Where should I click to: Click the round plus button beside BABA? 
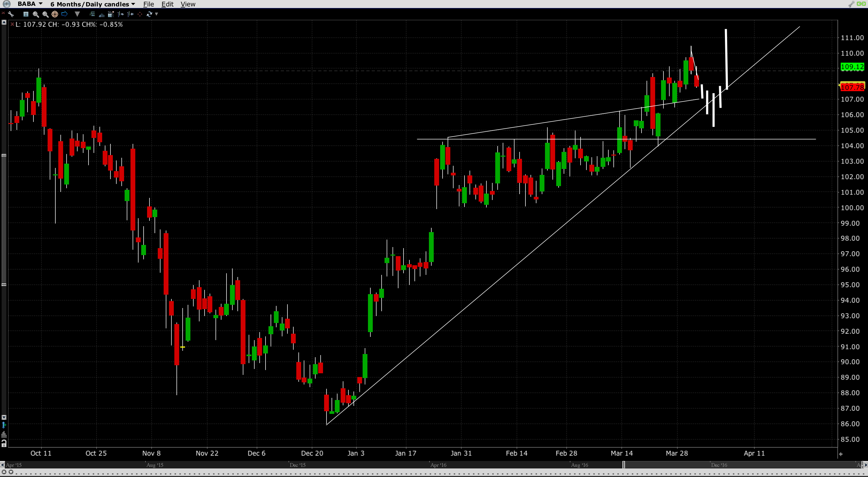(6, 4)
